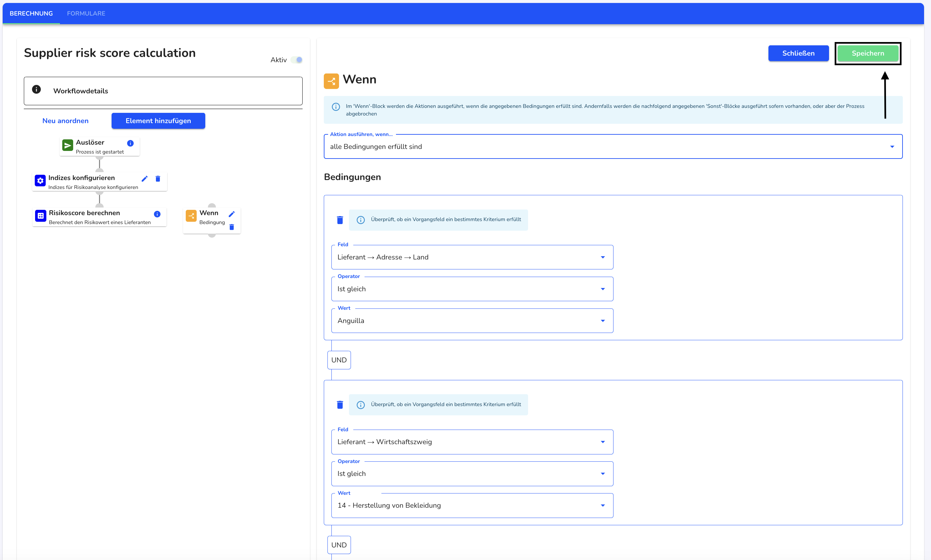Open the first condition's Operator dropdown

click(472, 289)
